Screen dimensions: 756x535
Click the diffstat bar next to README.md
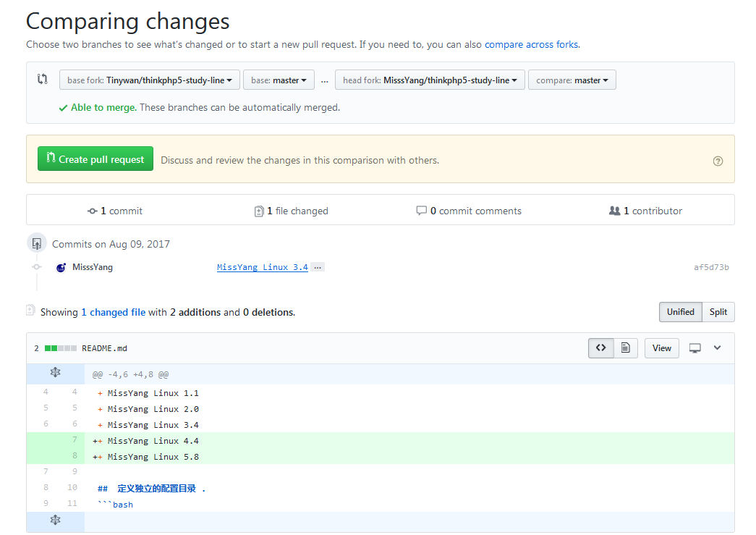click(61, 348)
